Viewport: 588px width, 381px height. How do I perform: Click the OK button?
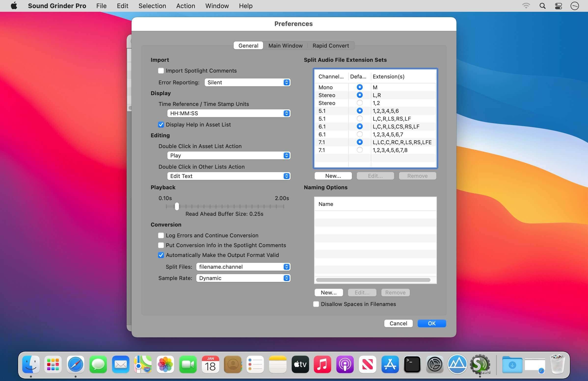(431, 323)
